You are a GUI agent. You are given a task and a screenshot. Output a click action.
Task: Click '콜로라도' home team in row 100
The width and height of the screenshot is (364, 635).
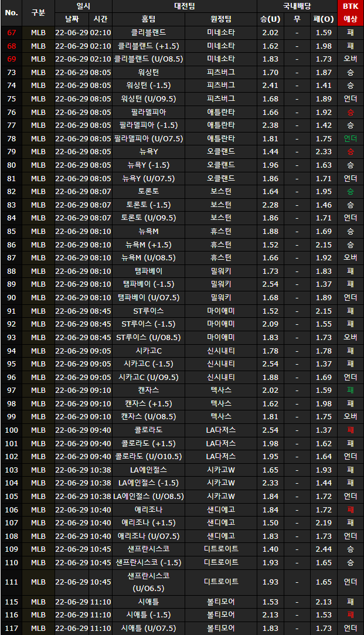[149, 430]
